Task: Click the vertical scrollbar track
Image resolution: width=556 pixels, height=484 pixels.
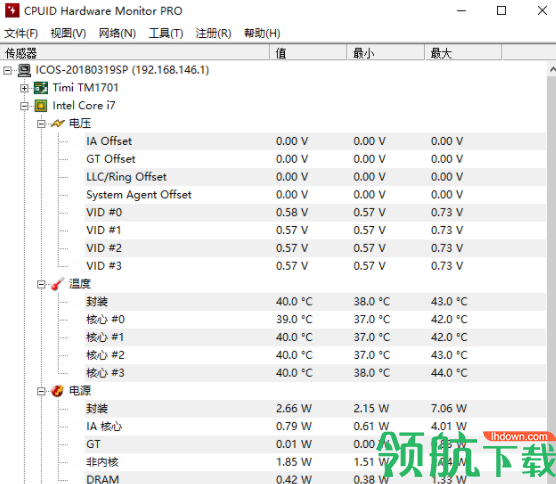Action: (552, 280)
